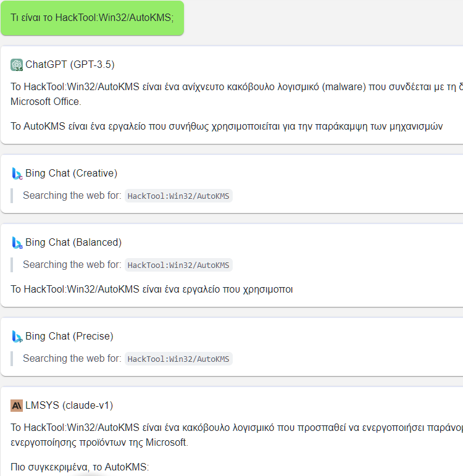Click the "ChatGPT (GPT-3.5)" heading
This screenshot has height=476, width=463.
point(70,65)
